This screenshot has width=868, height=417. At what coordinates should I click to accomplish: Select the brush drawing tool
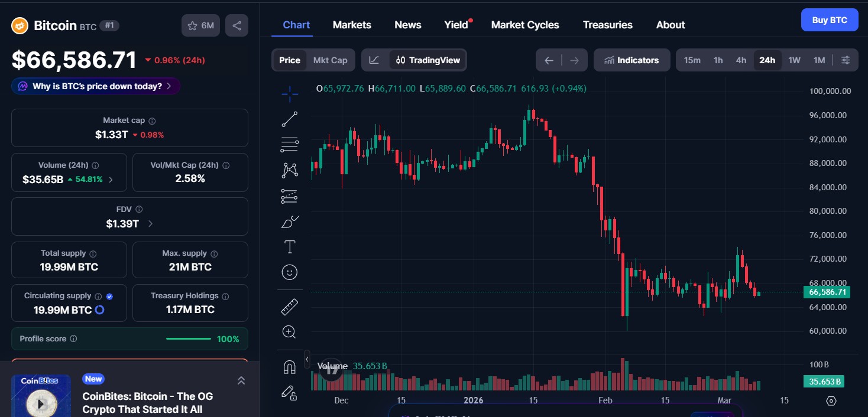click(289, 221)
